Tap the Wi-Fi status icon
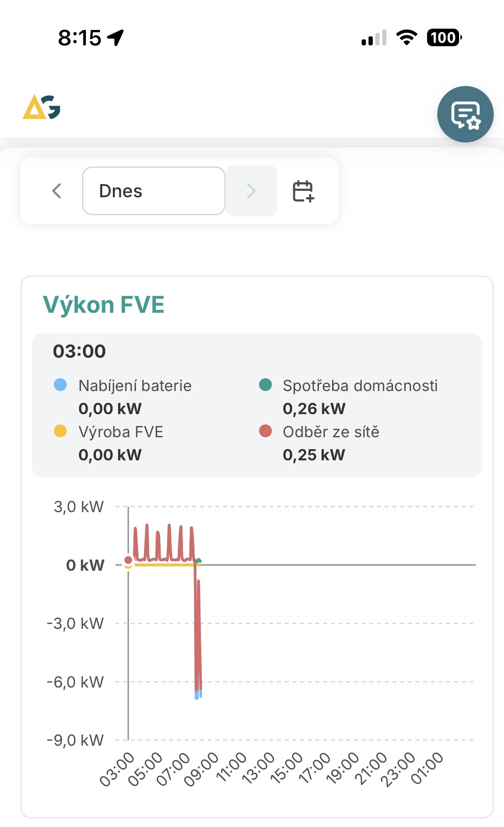The height and width of the screenshot is (827, 504). (407, 38)
